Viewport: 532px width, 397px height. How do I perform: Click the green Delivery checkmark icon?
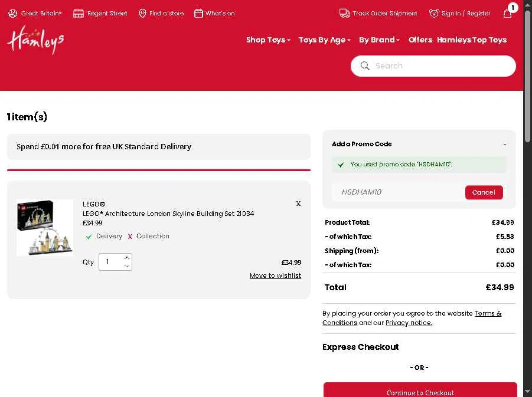click(x=89, y=237)
